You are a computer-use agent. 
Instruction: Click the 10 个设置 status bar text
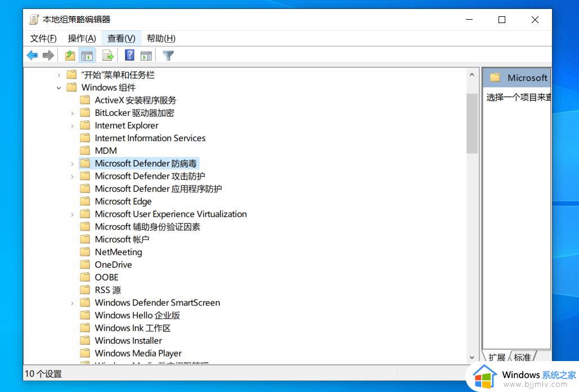coord(43,374)
